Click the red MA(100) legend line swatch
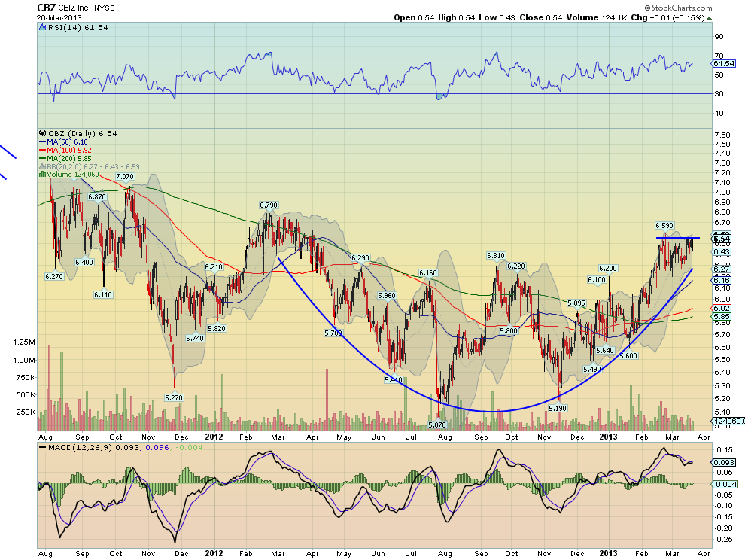 point(42,151)
